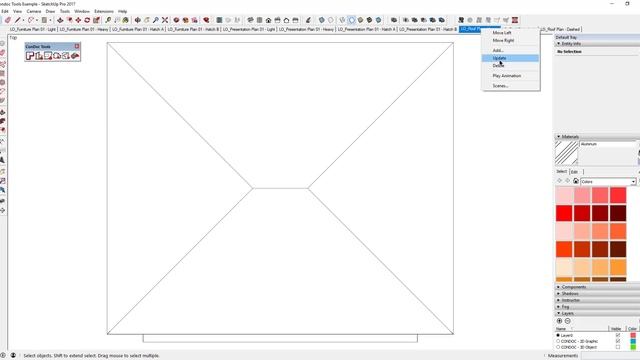Switch to LO_Roof Plan - Dashed scene tab
Viewport: 640px width, 360px height.
[559, 29]
